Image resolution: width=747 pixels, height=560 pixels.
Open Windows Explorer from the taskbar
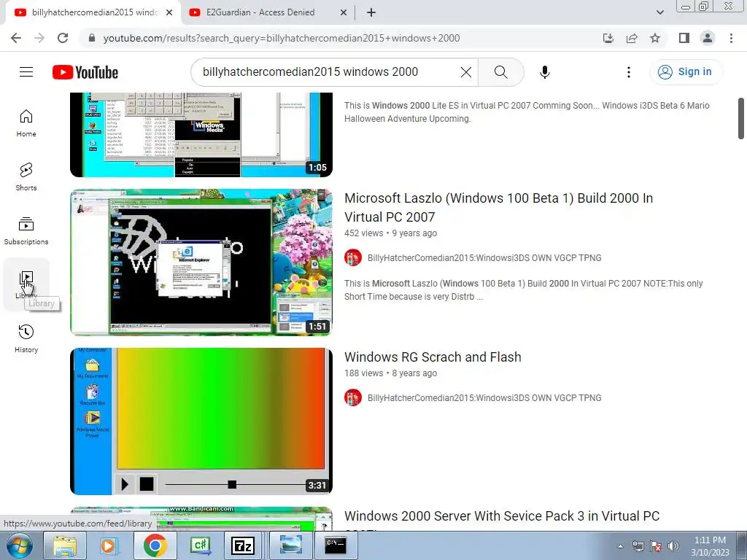[65, 545]
